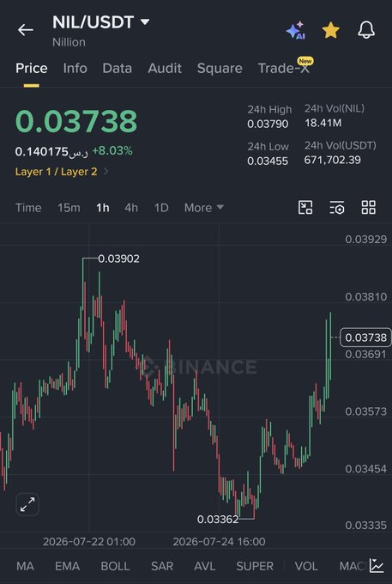This screenshot has width=392, height=584.
Task: Toggle the MA indicator
Action: pyautogui.click(x=25, y=566)
